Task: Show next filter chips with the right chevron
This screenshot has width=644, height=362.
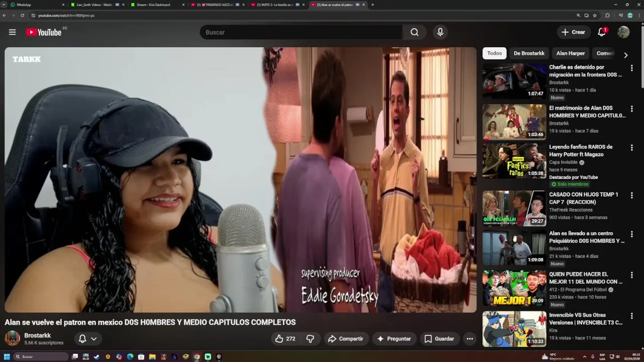Action: click(625, 55)
